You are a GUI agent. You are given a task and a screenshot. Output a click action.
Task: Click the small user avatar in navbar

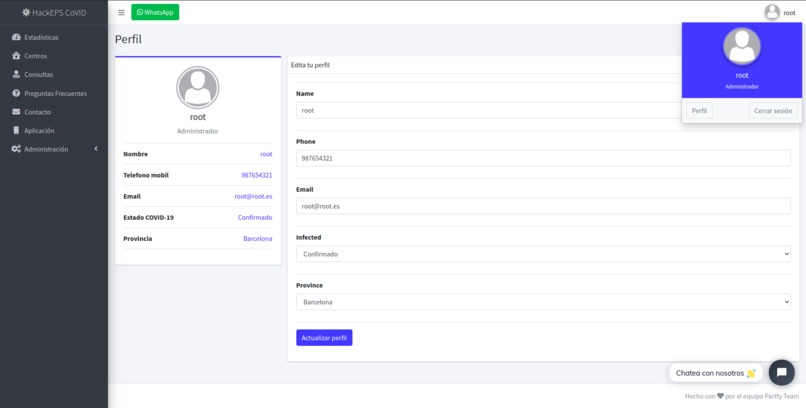(x=772, y=12)
